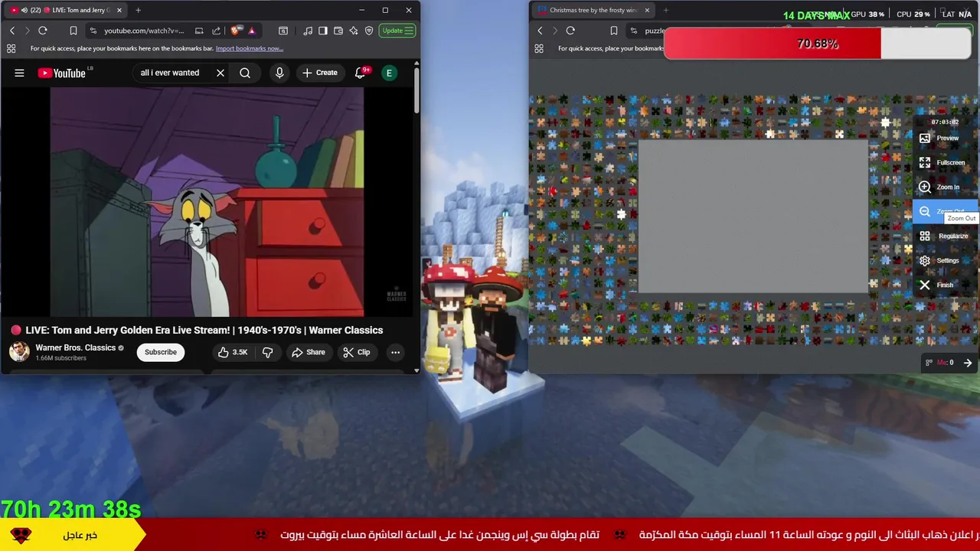Open the YouTube Create menu
This screenshot has width=980, height=551.
pos(319,73)
